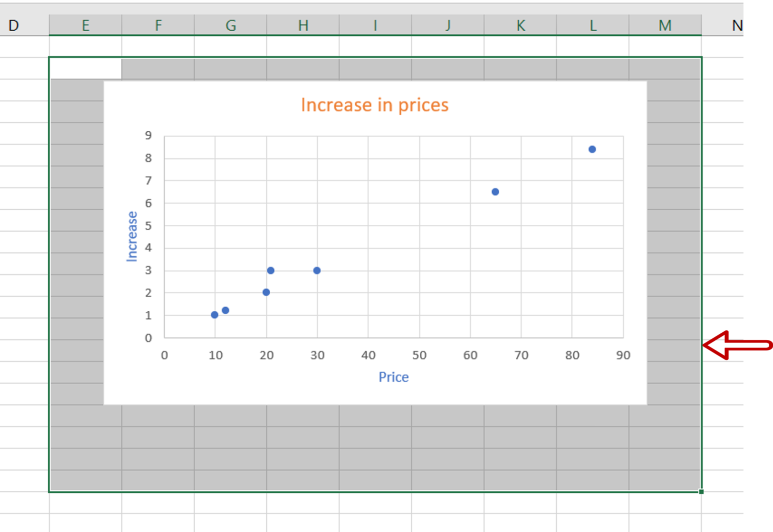Select column E header

pos(86,25)
